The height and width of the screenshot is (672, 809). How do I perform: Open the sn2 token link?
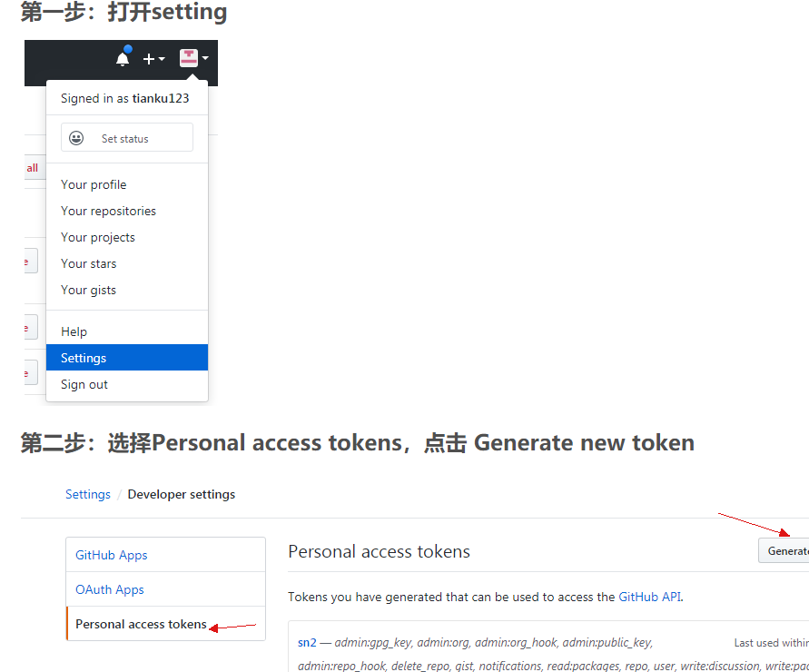click(307, 643)
